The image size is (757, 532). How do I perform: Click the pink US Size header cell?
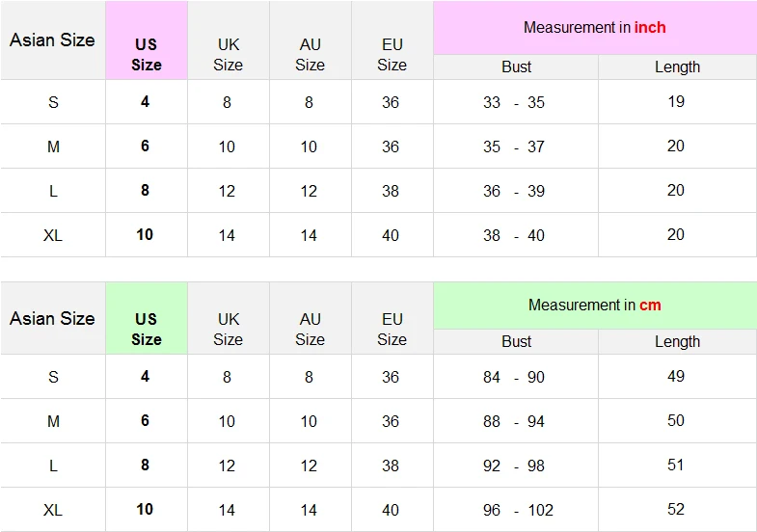(147, 55)
